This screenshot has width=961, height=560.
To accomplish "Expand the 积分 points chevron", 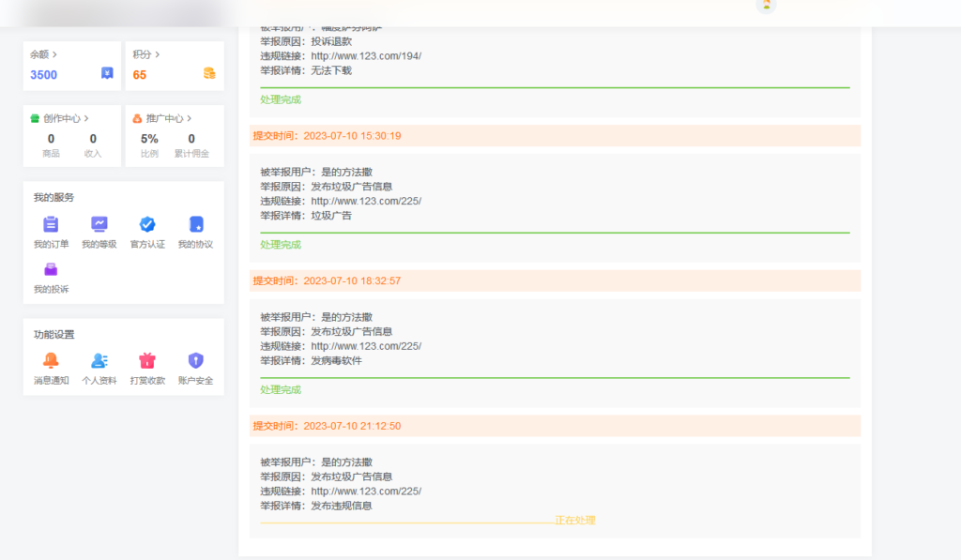I will pos(158,55).
